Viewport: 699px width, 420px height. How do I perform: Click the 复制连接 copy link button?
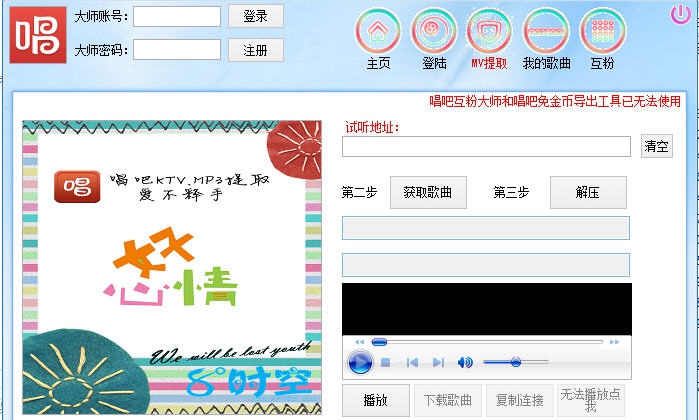click(520, 400)
